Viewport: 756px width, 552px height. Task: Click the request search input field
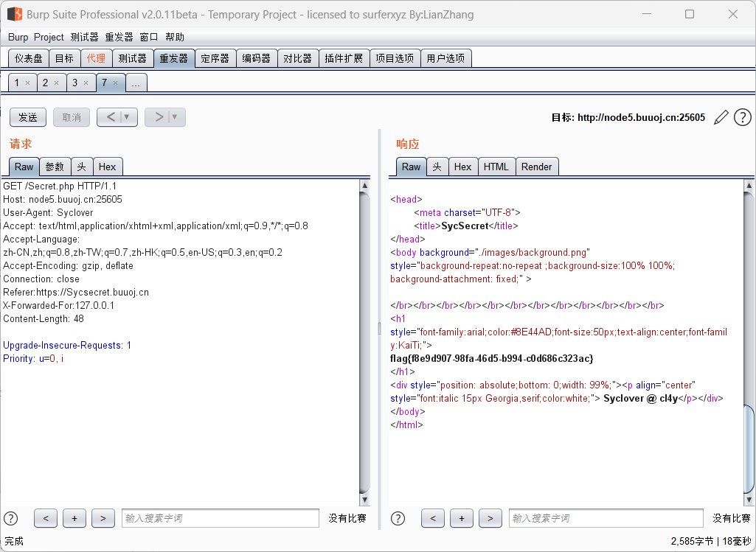pyautogui.click(x=221, y=518)
